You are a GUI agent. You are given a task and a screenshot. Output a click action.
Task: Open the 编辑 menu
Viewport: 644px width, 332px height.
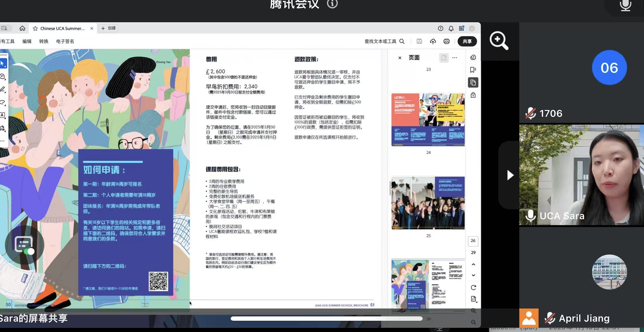[x=27, y=41]
